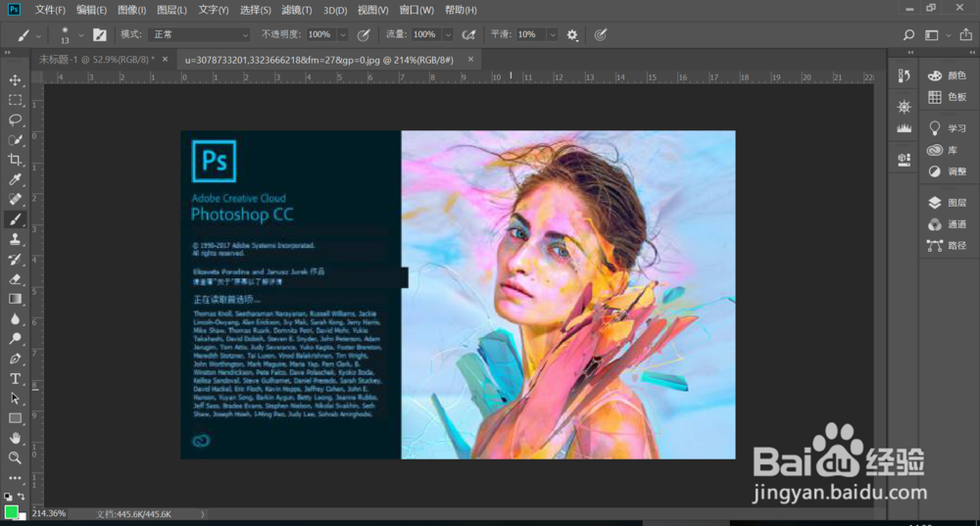Open the 图层 layers panel
980x526 pixels.
[948, 203]
